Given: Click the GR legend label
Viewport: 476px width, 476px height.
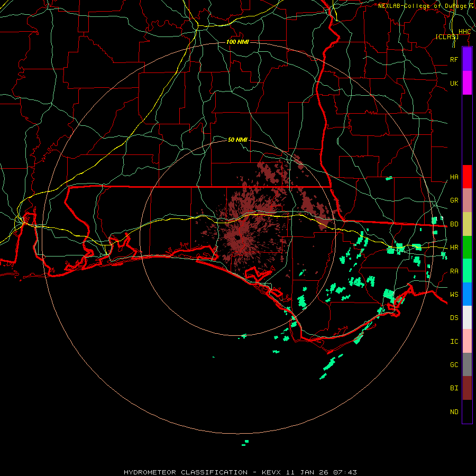Looking at the screenshot, I should click(454, 200).
